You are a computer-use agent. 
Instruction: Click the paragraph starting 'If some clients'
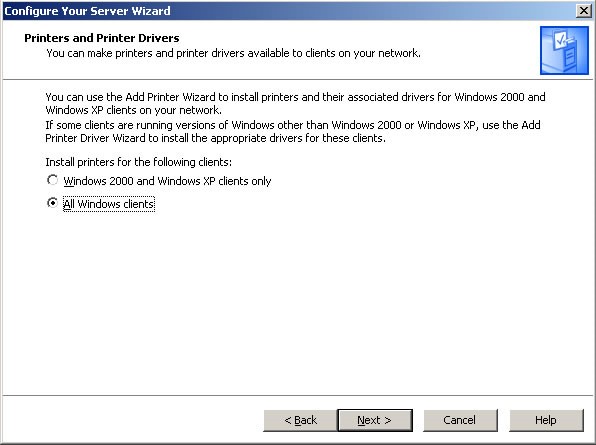(293, 131)
